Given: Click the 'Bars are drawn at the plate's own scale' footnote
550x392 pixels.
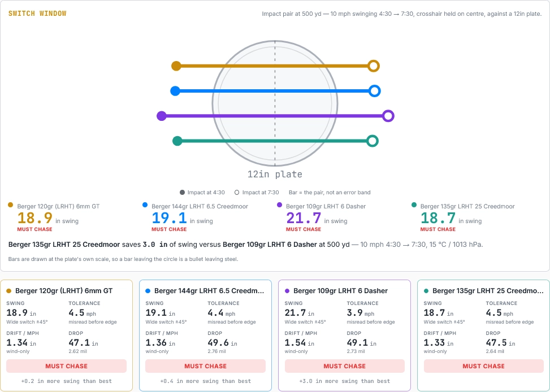Looking at the screenshot, I should point(123,259).
